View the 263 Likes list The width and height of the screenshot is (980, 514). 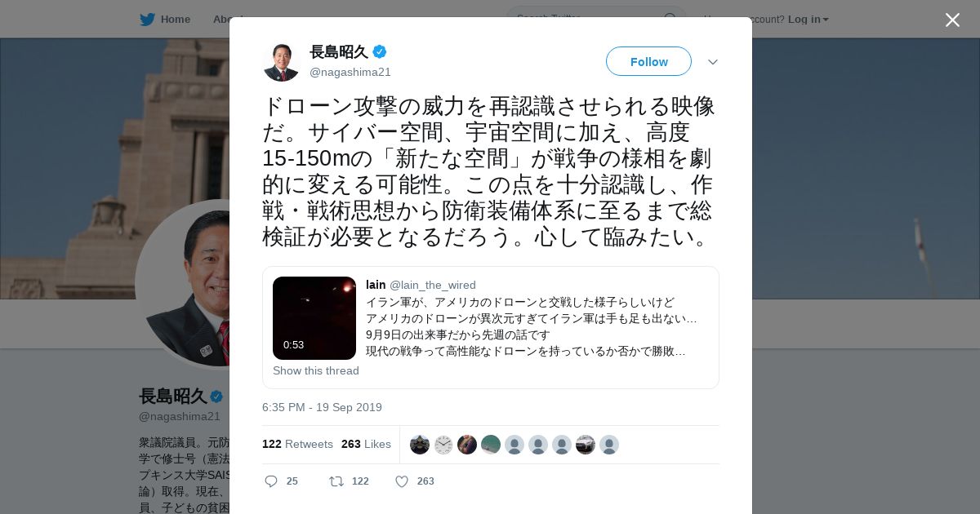click(366, 444)
